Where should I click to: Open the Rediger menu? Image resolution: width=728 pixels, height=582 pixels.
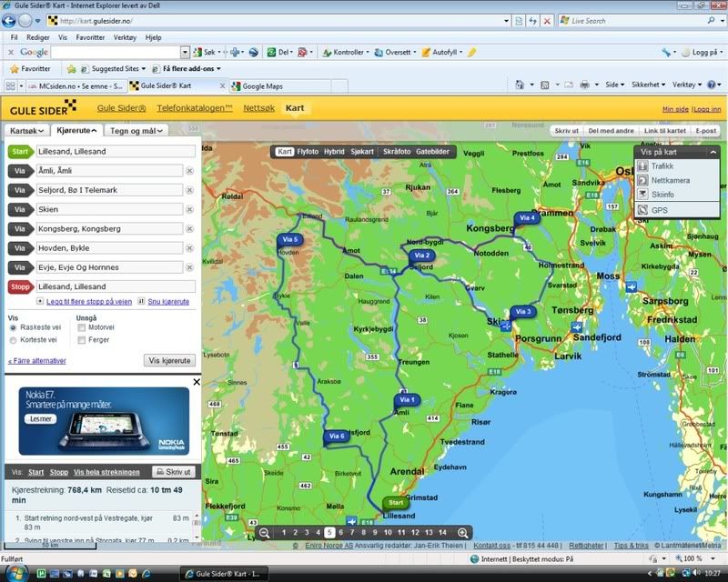click(38, 37)
